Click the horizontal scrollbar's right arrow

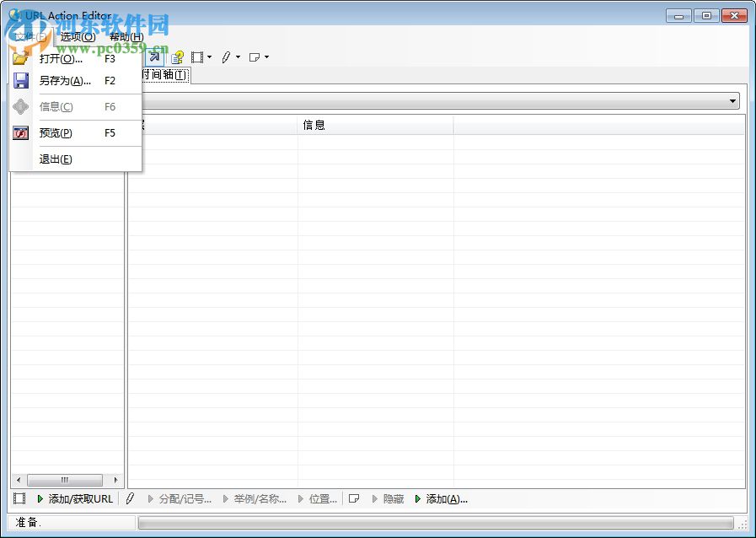115,479
